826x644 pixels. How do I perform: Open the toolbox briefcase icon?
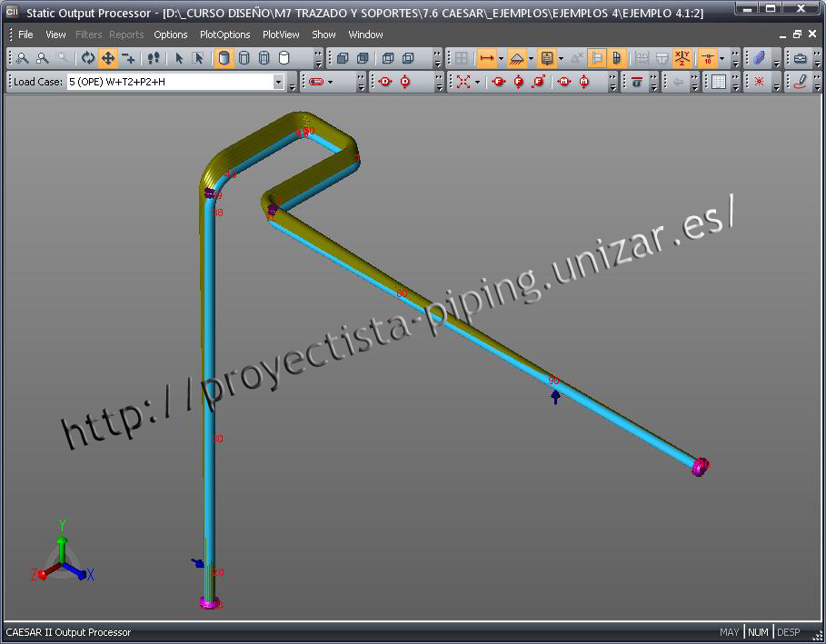click(800, 58)
